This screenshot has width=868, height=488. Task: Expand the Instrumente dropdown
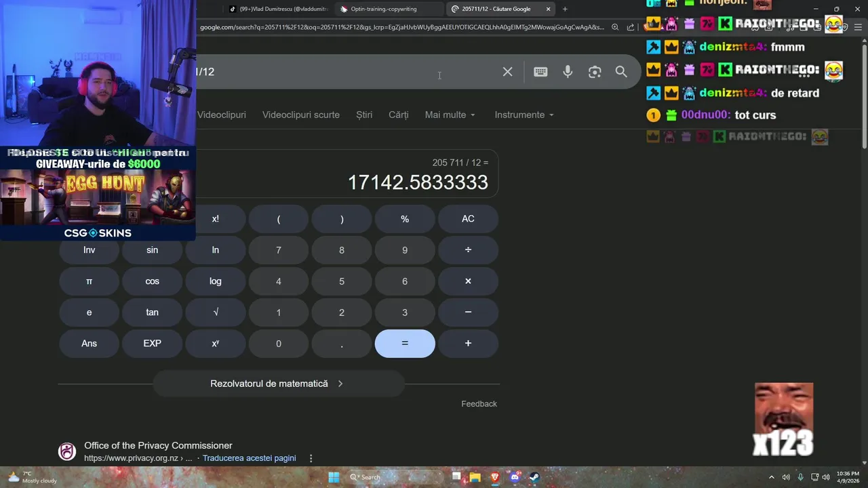click(524, 115)
